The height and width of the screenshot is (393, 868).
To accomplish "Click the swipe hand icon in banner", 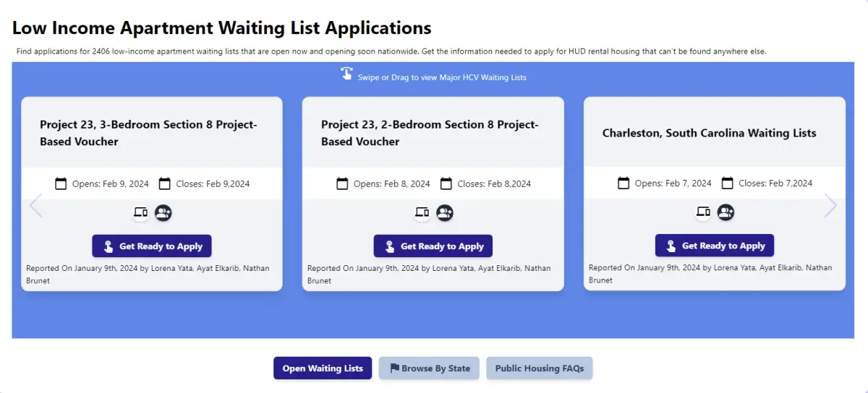I will [347, 74].
